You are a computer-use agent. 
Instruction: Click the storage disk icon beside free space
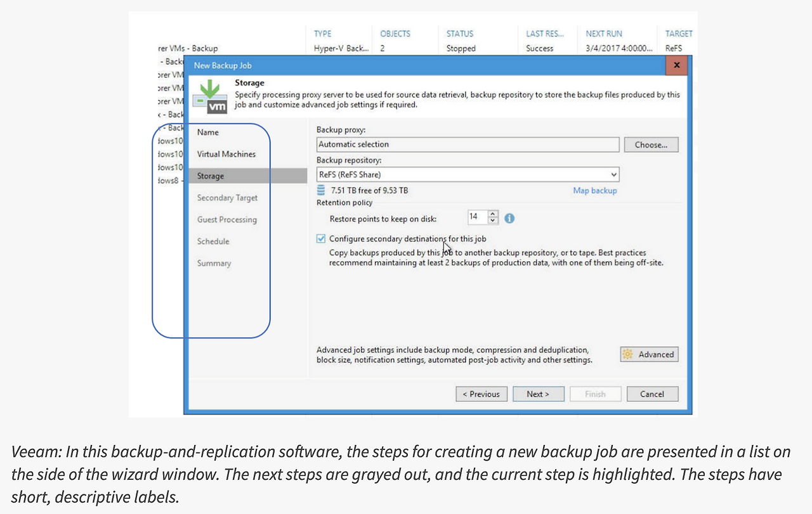click(321, 190)
